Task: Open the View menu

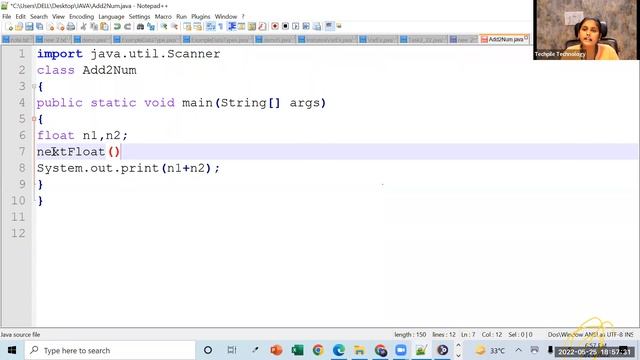Action: 58,16
